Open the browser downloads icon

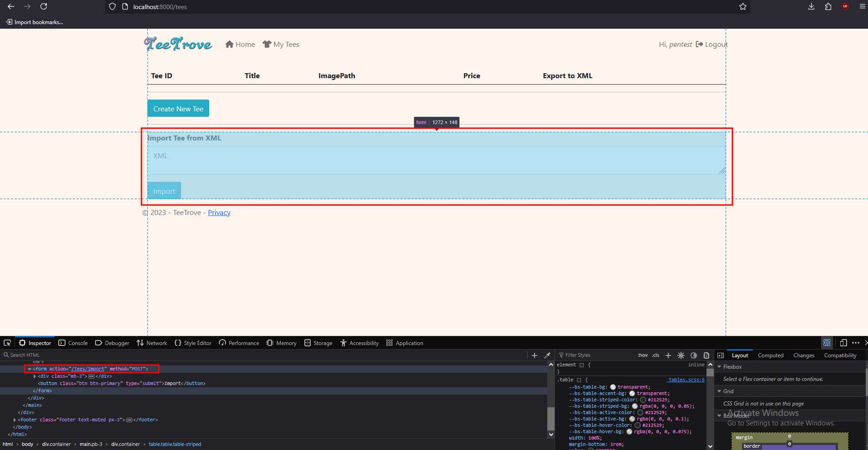pos(811,7)
